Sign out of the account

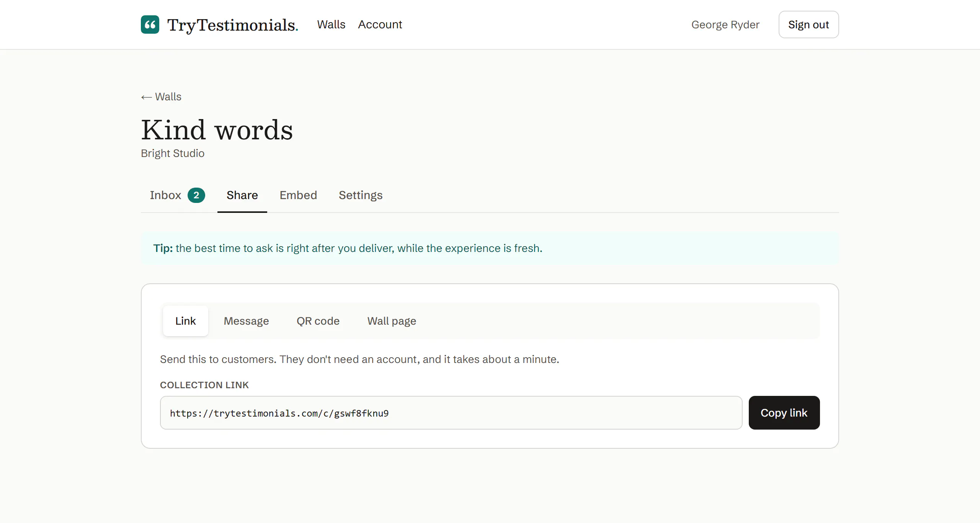(x=808, y=25)
